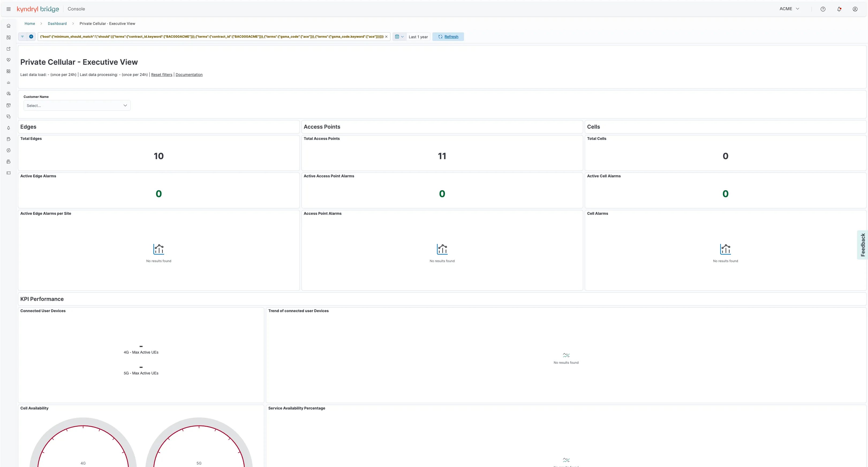
Task: Click the Total Access Points value 11
Action: (442, 156)
